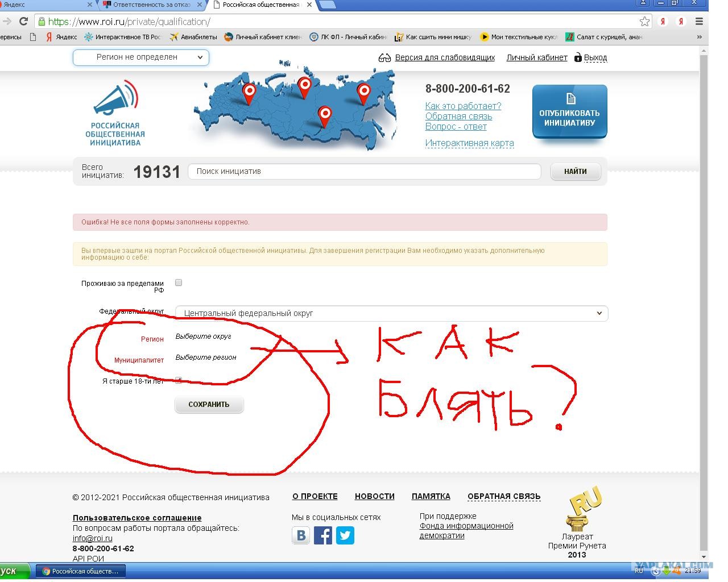Open the Как сшить мини мишку bookmark
The image size is (728, 582).
pos(433,37)
